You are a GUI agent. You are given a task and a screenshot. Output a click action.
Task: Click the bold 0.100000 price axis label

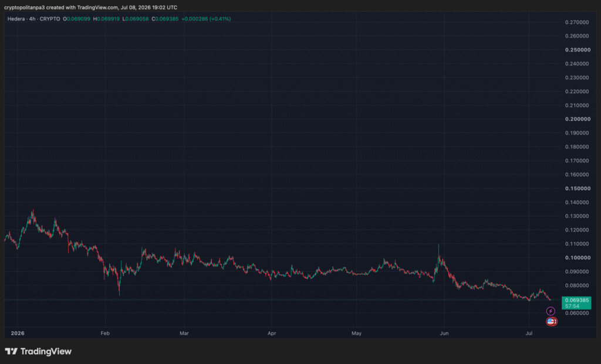[578, 257]
